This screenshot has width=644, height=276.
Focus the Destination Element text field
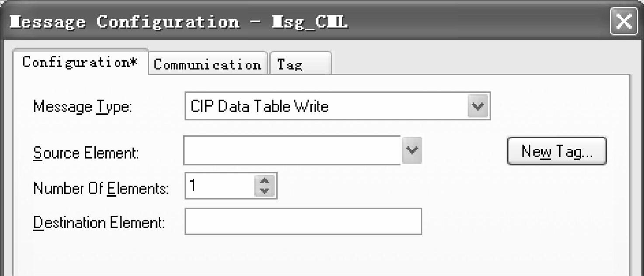coord(303,221)
